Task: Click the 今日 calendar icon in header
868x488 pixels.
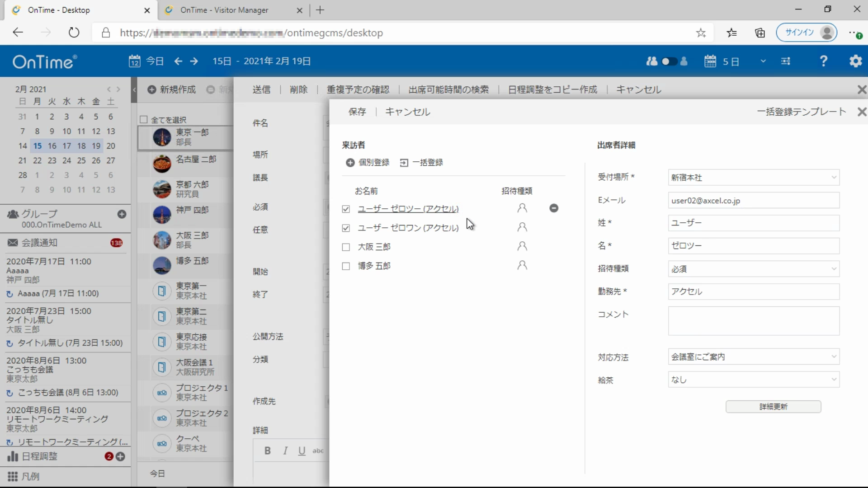Action: point(134,61)
